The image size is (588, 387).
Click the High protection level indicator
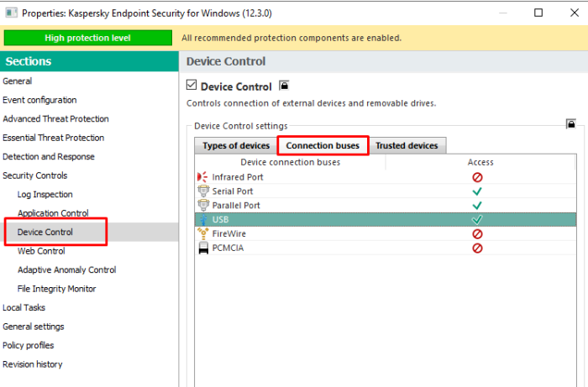[x=87, y=38]
